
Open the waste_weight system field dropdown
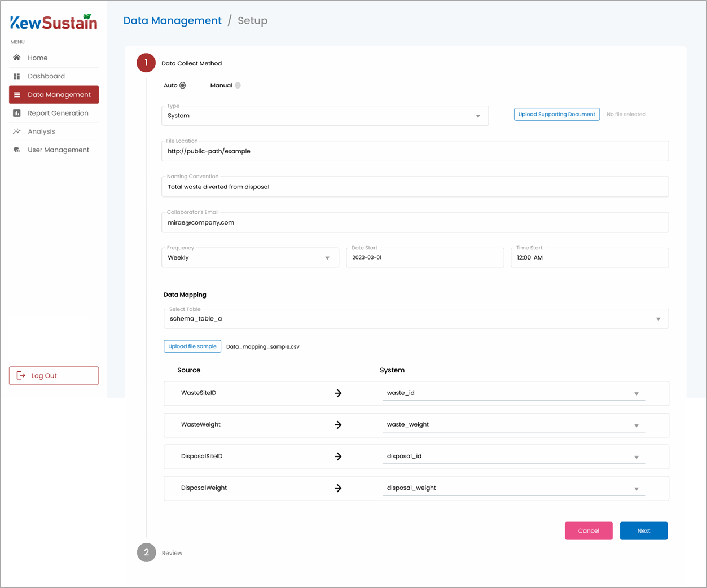pos(514,425)
